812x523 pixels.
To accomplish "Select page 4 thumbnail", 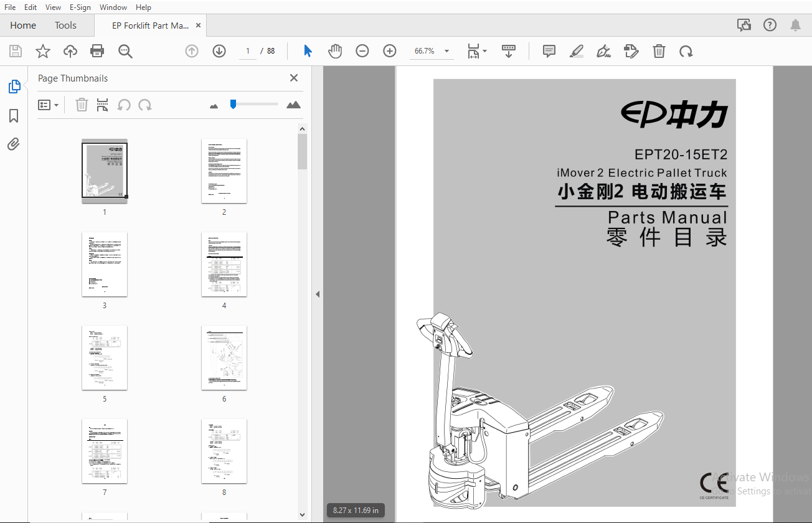I will [224, 264].
